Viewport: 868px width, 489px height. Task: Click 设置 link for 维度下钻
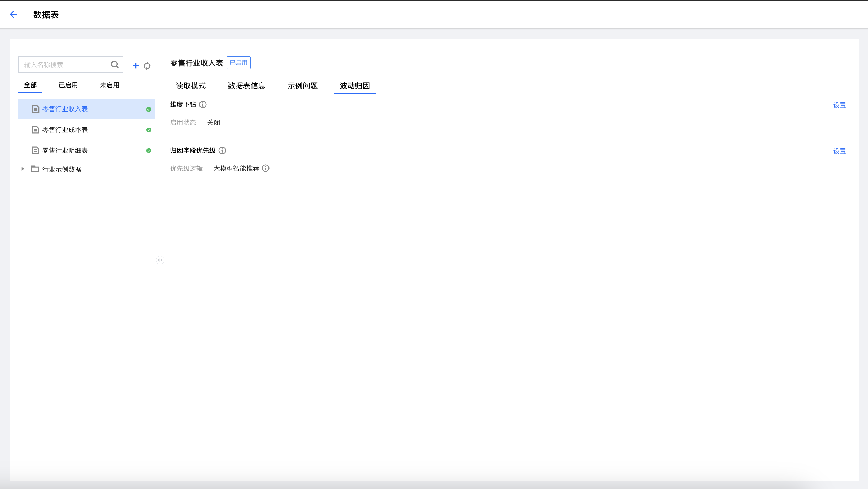[839, 105]
